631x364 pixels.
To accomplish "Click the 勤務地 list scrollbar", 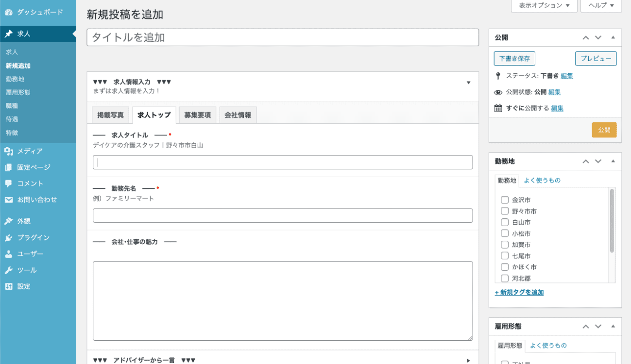I will [x=612, y=221].
